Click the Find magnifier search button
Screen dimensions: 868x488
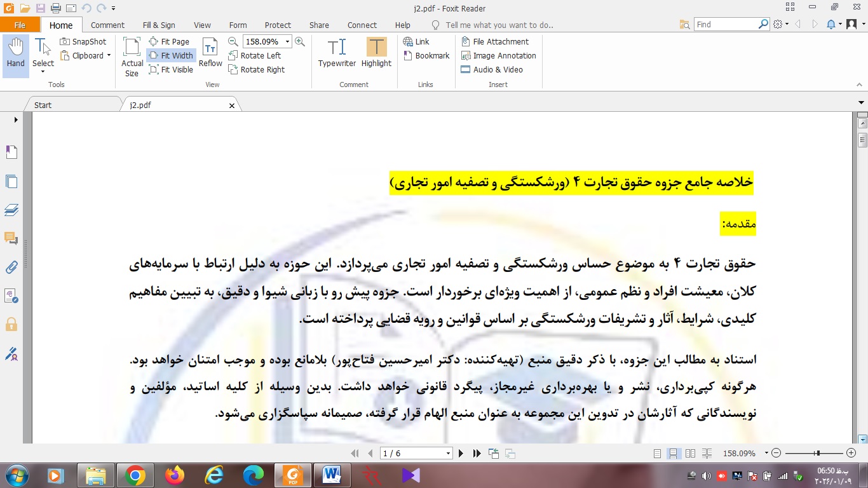click(x=764, y=24)
